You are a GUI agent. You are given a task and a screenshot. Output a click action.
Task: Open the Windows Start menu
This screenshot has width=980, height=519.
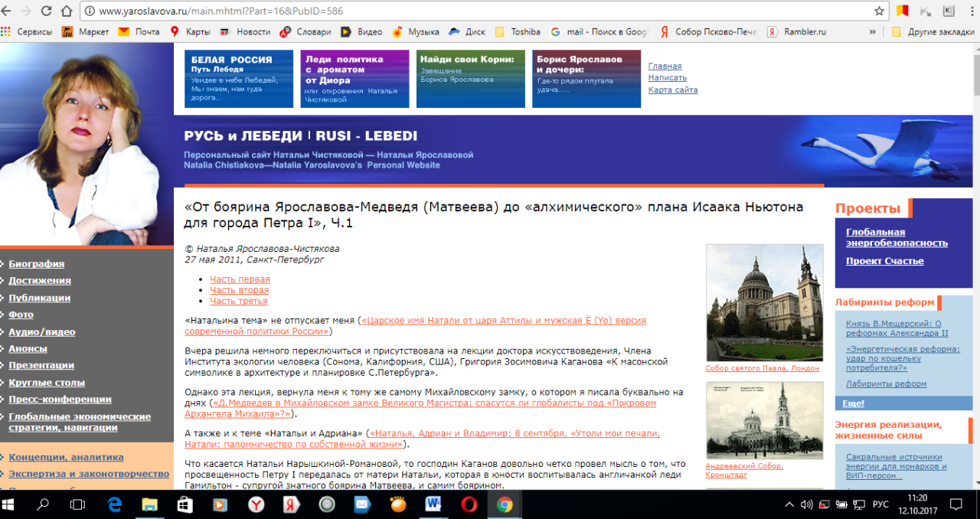tap(10, 504)
